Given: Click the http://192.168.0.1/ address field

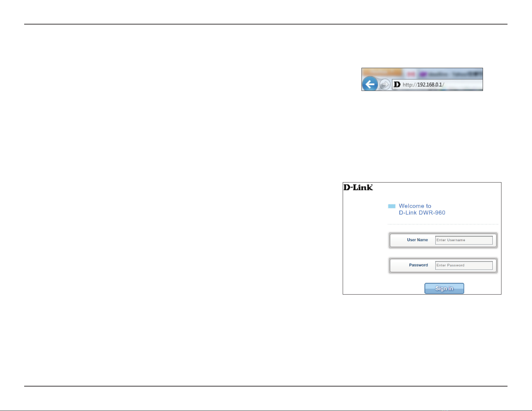Looking at the screenshot, I should pyautogui.click(x=437, y=85).
